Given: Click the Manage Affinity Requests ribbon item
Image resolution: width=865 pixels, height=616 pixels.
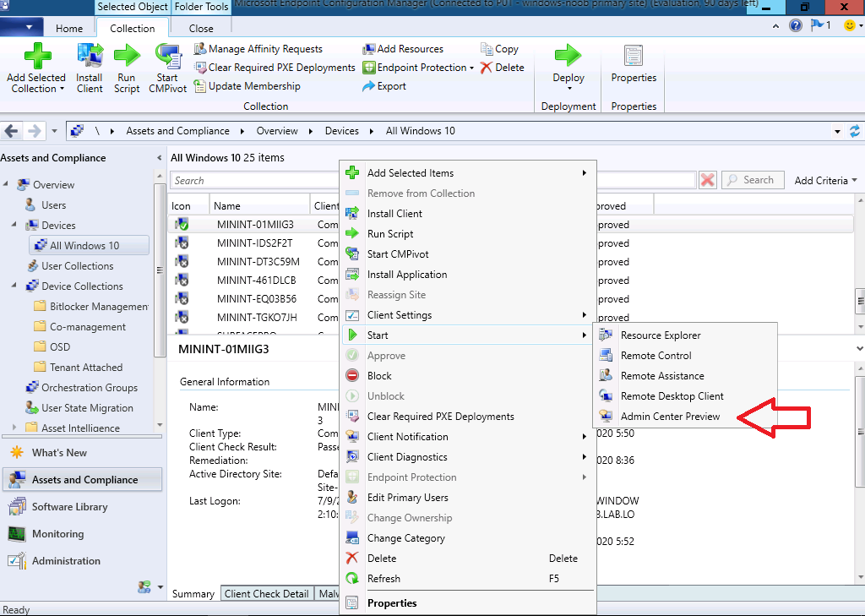Looking at the screenshot, I should (x=258, y=49).
